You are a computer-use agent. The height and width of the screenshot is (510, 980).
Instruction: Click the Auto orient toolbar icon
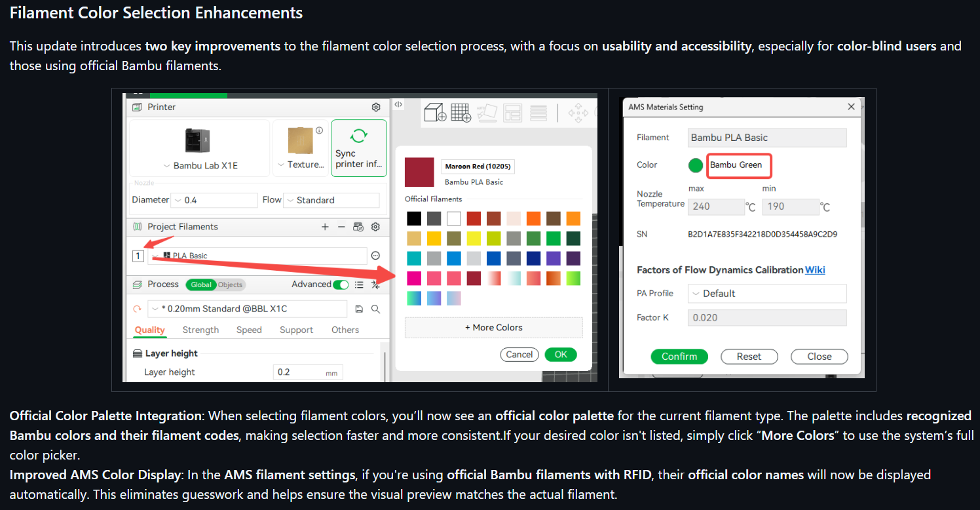(486, 113)
